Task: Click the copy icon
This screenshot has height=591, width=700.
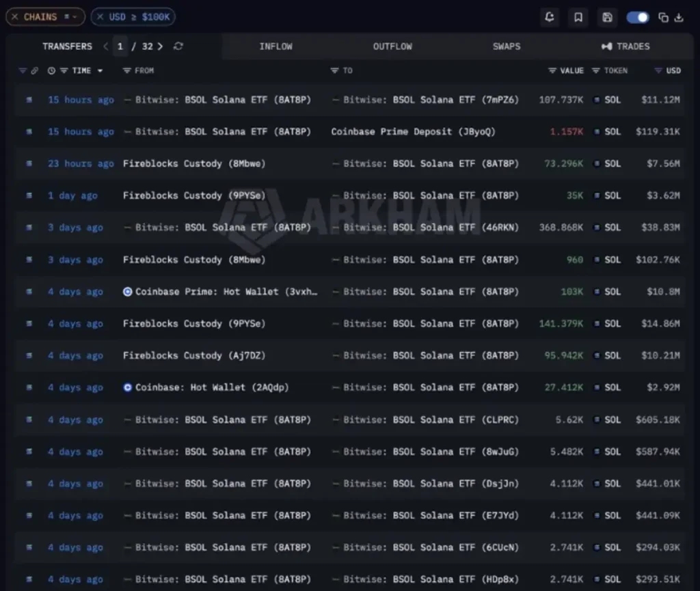Action: coord(663,17)
